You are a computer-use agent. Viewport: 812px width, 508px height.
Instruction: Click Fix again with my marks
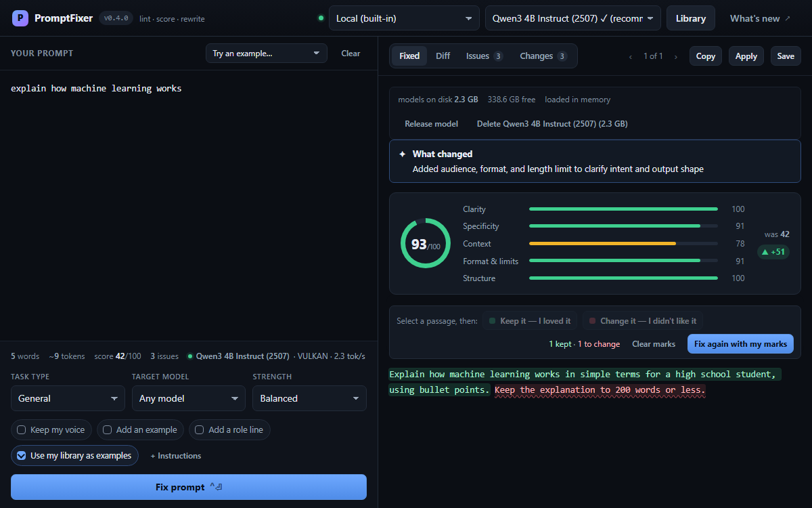coord(740,344)
